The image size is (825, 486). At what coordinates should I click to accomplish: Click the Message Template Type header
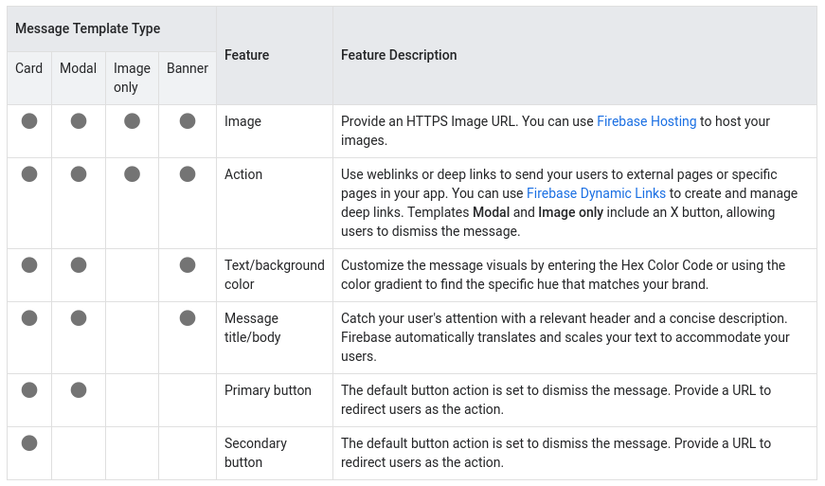click(x=88, y=29)
